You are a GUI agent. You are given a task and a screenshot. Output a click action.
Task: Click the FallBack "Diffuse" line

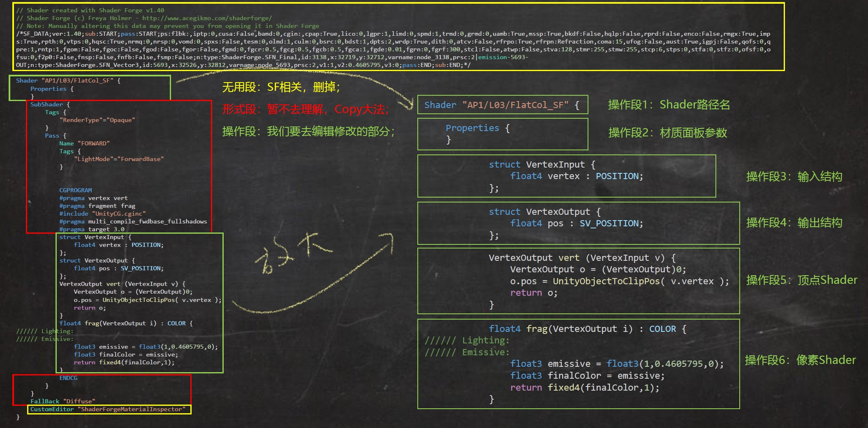[62, 401]
